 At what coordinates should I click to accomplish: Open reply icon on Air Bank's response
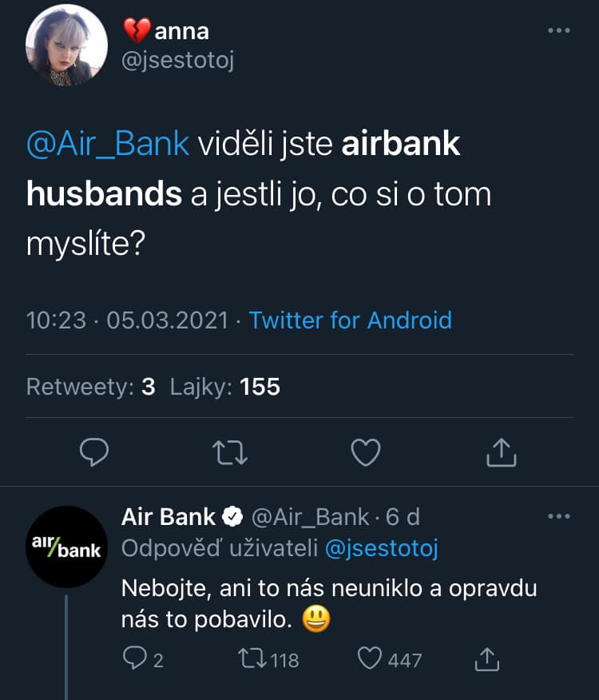click(133, 658)
